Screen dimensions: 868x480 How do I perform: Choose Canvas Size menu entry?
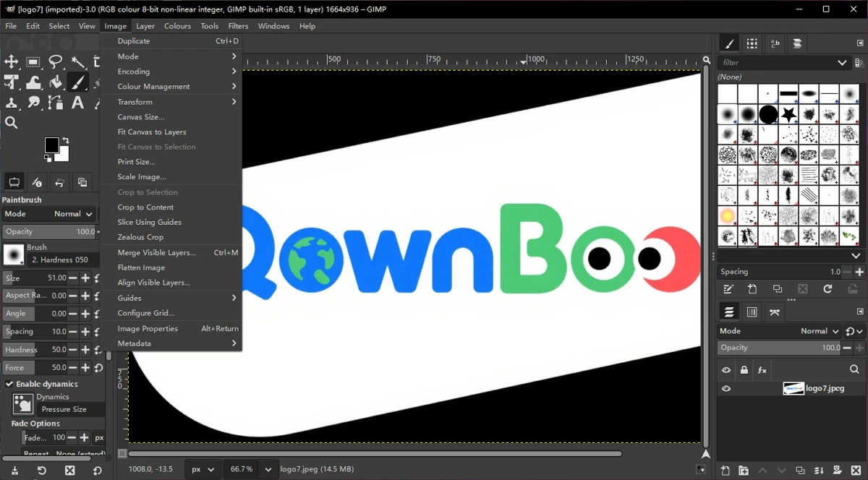171,117
